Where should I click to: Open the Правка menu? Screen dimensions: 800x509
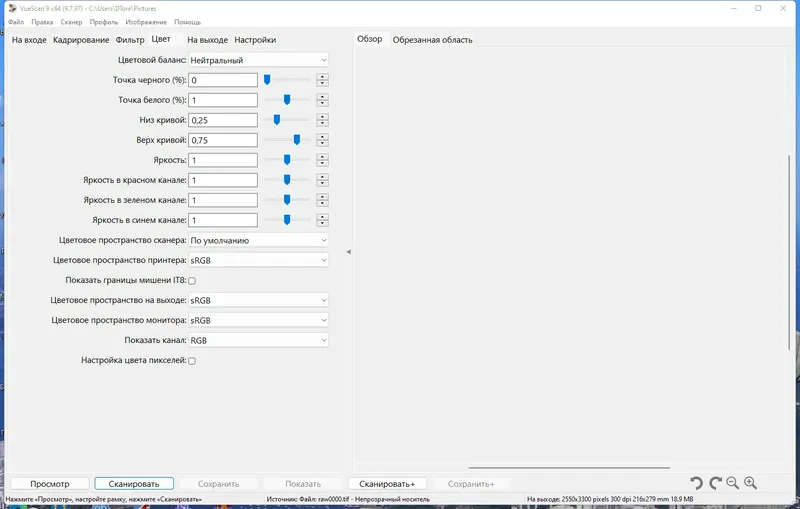[42, 22]
